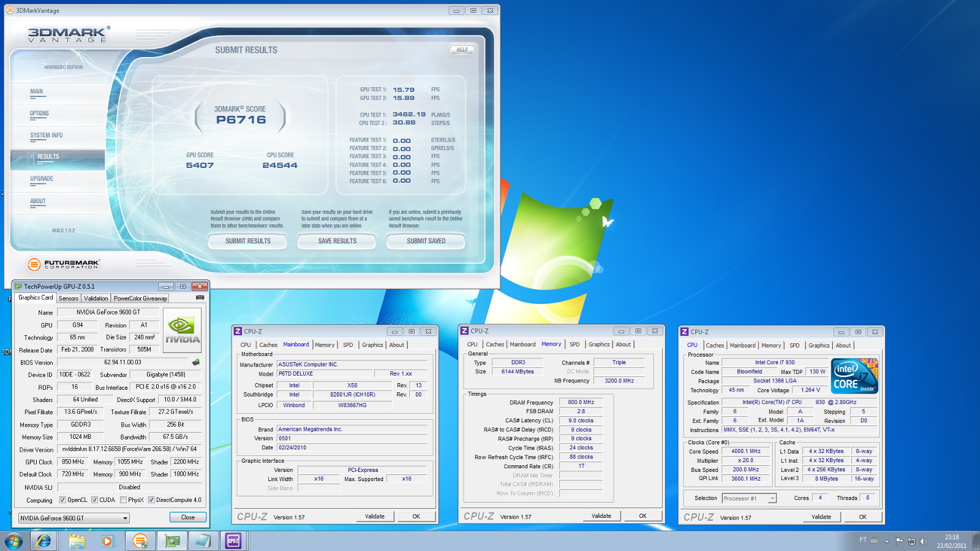Click the Submit Results button

[x=248, y=241]
